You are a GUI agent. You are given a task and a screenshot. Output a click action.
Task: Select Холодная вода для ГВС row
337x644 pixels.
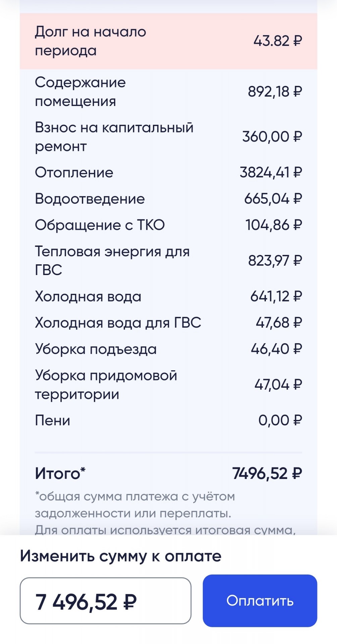(168, 323)
